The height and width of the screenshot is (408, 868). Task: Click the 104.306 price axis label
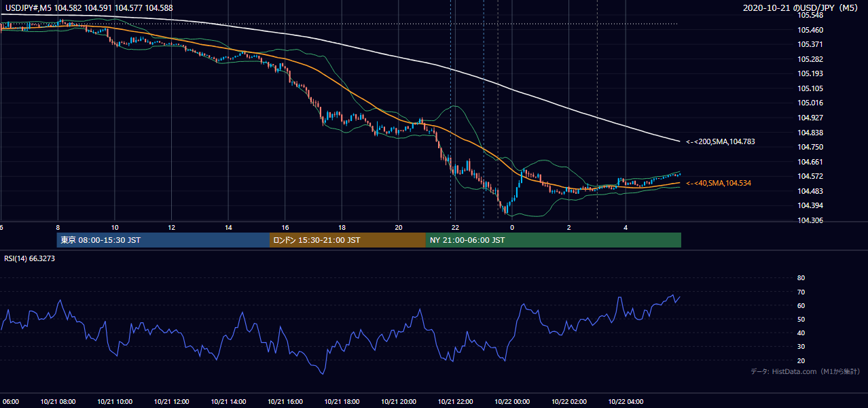click(810, 220)
